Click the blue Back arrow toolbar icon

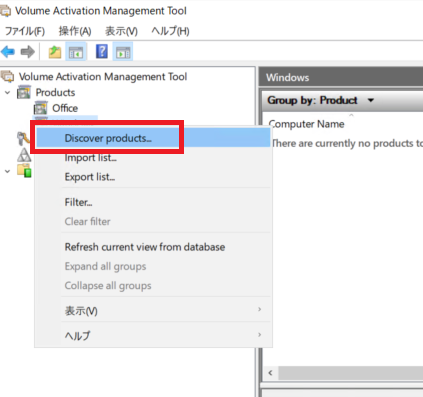click(8, 52)
